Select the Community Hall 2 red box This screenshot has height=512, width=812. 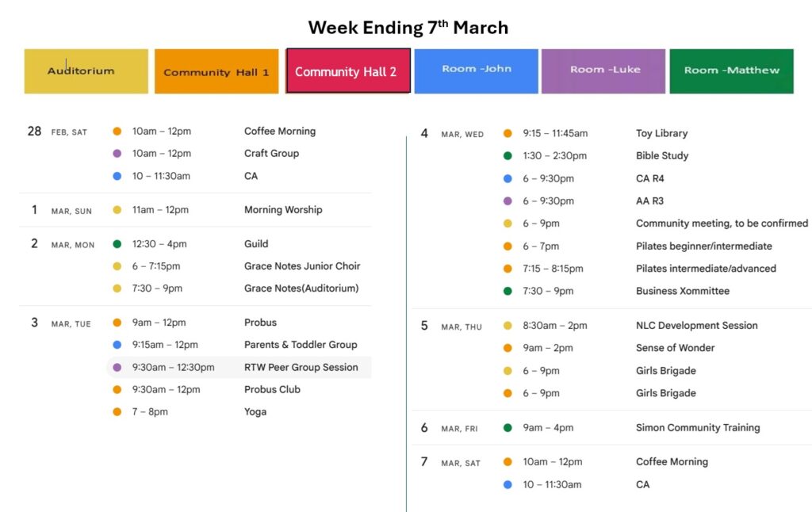(x=348, y=71)
